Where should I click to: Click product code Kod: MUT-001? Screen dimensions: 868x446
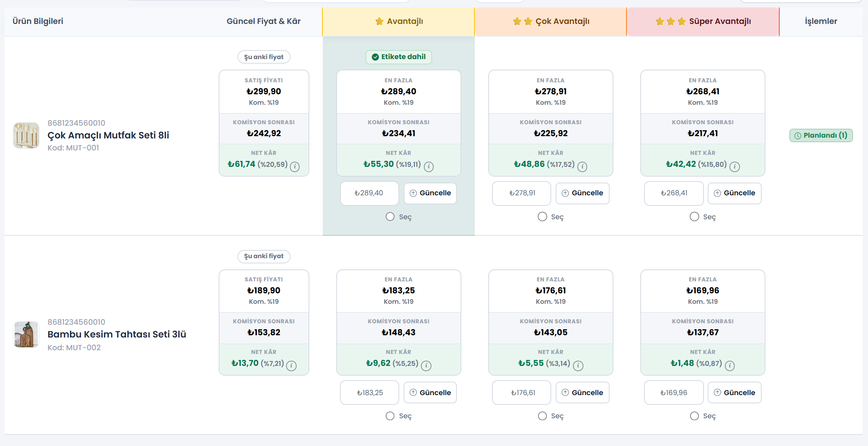point(73,148)
